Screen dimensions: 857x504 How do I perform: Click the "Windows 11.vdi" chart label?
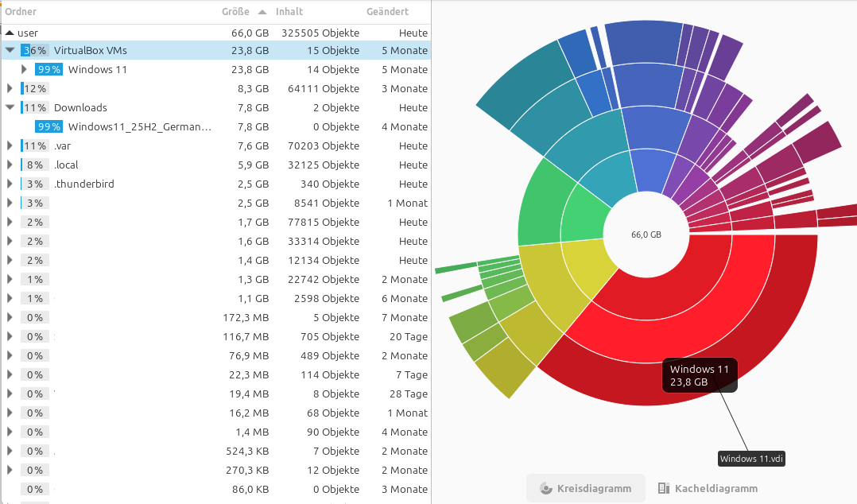751,459
